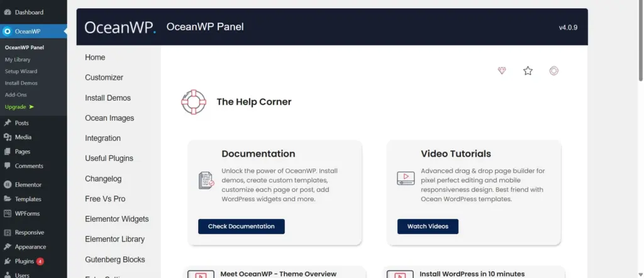This screenshot has width=644, height=278.
Task: Click the Dashboard gauge icon
Action: (8, 13)
